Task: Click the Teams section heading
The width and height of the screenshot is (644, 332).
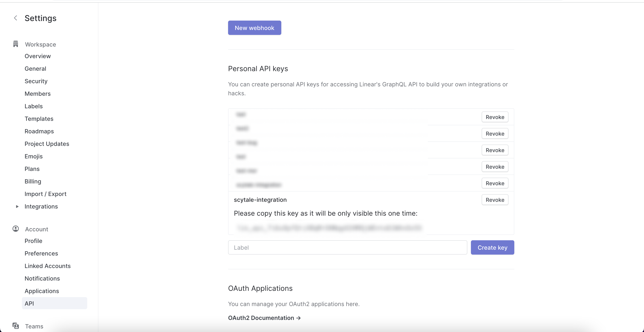Action: pyautogui.click(x=34, y=326)
